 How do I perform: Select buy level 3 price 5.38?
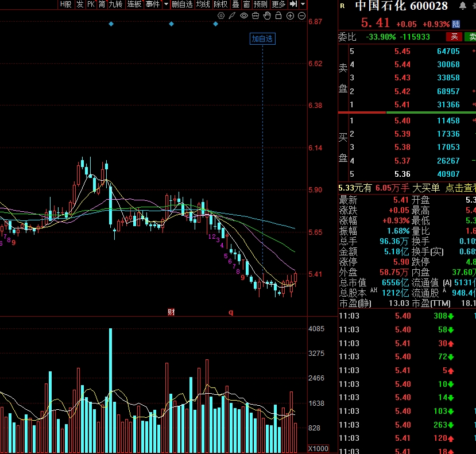[403, 147]
